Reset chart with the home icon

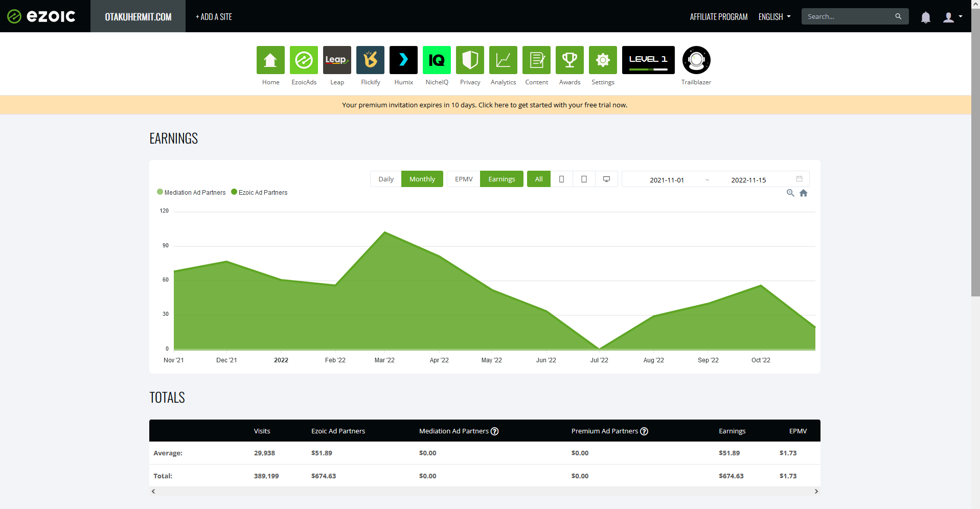click(804, 193)
